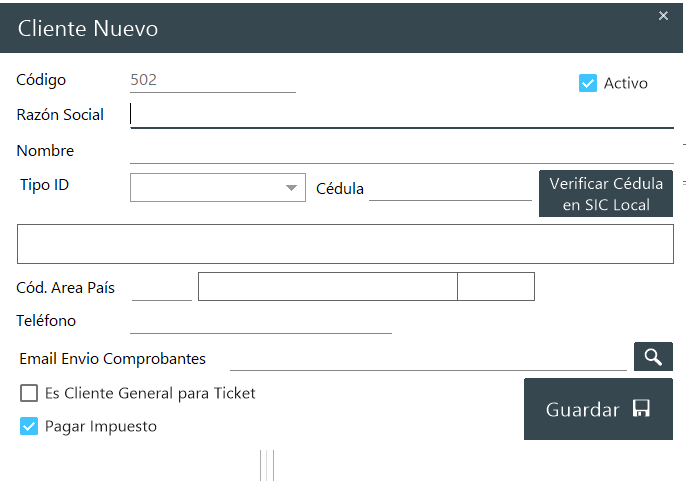Screen dimensions: 686x481
Task: Click the Cód. Area País code field
Action: point(161,288)
